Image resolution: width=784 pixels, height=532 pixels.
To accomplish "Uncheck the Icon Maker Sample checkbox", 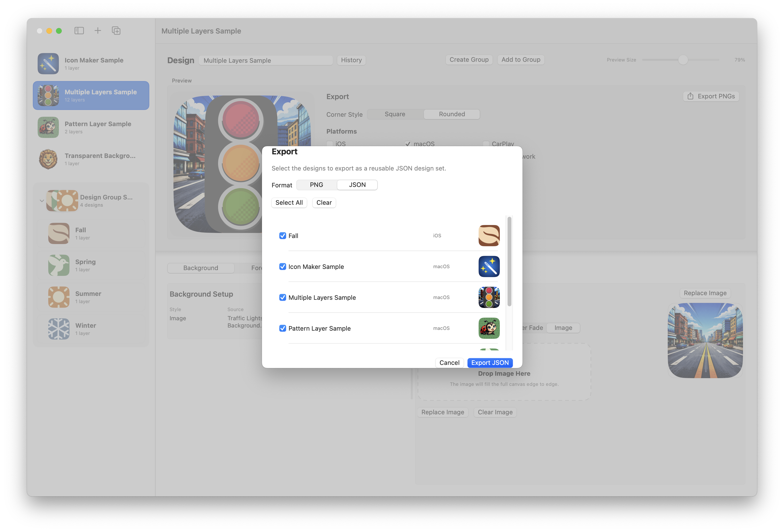I will (x=283, y=266).
